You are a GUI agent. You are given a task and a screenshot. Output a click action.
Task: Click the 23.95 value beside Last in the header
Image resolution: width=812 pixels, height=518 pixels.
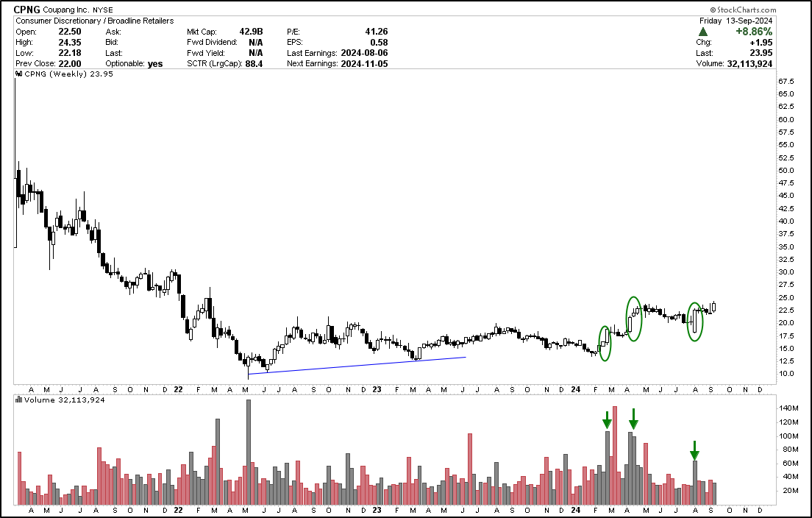click(x=761, y=53)
